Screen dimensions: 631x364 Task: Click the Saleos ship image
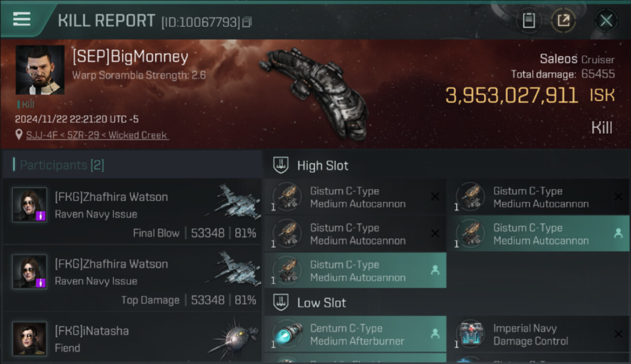pos(313,92)
